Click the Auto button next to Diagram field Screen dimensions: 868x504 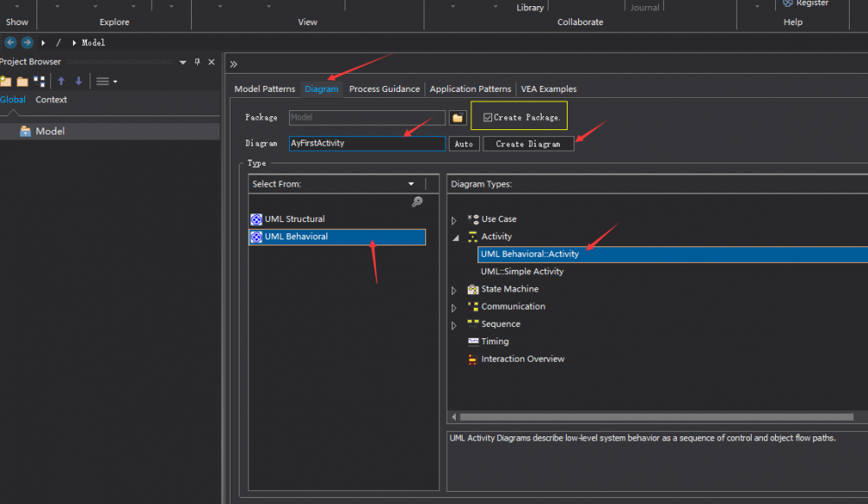click(464, 143)
